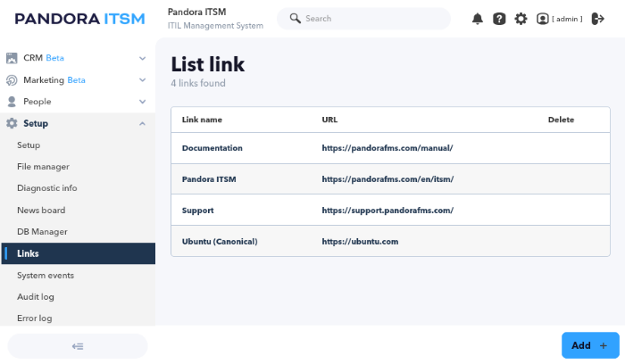The height and width of the screenshot is (364, 625).
Task: Click the Setup gear sidebar icon
Action: coord(12,123)
